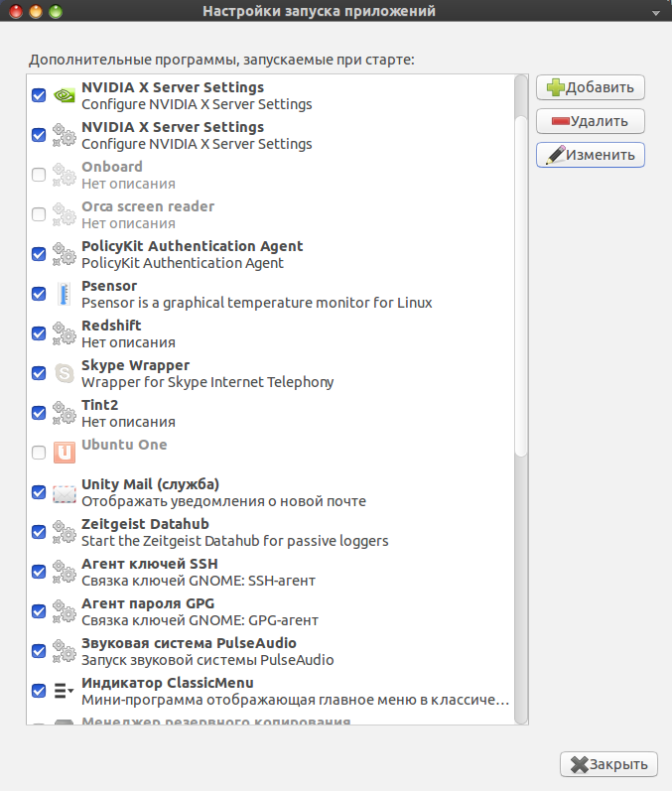The height and width of the screenshot is (791, 672).
Task: Select the Ubuntu One row title
Action: pyautogui.click(x=124, y=445)
